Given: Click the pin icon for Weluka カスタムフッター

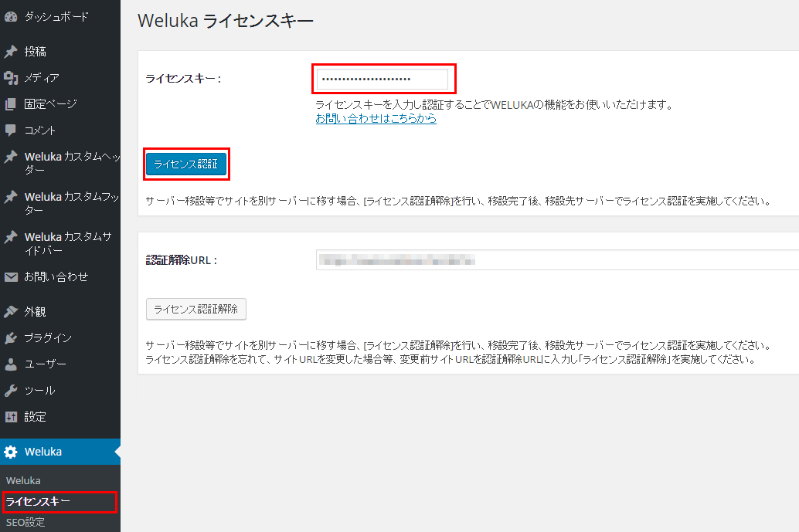Looking at the screenshot, I should click(x=11, y=197).
